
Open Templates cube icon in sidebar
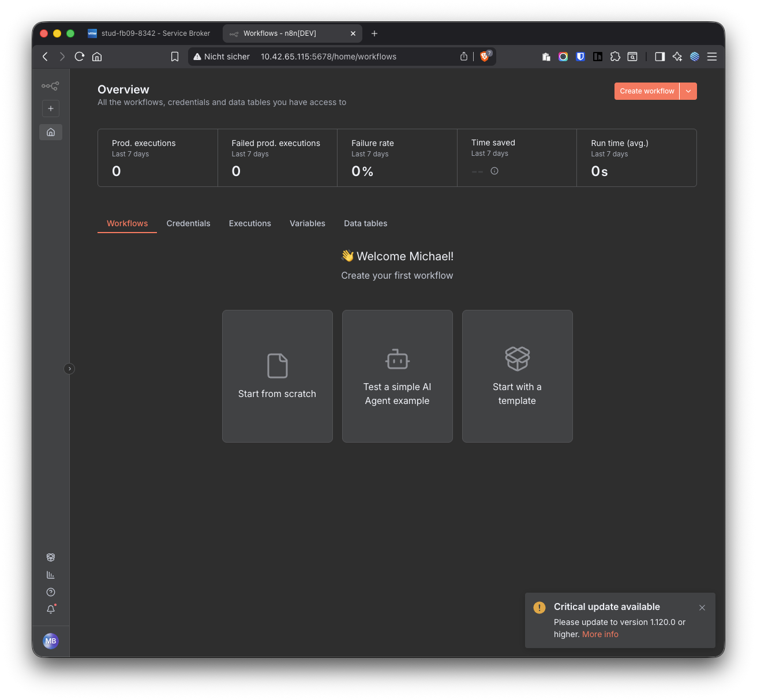point(51,557)
